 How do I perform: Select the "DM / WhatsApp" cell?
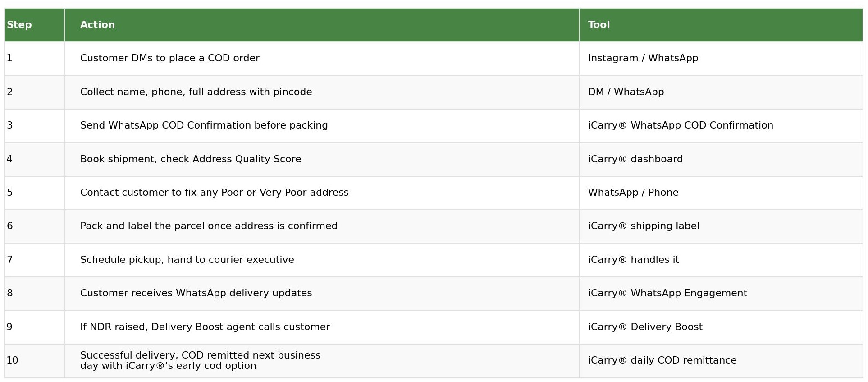click(x=721, y=92)
